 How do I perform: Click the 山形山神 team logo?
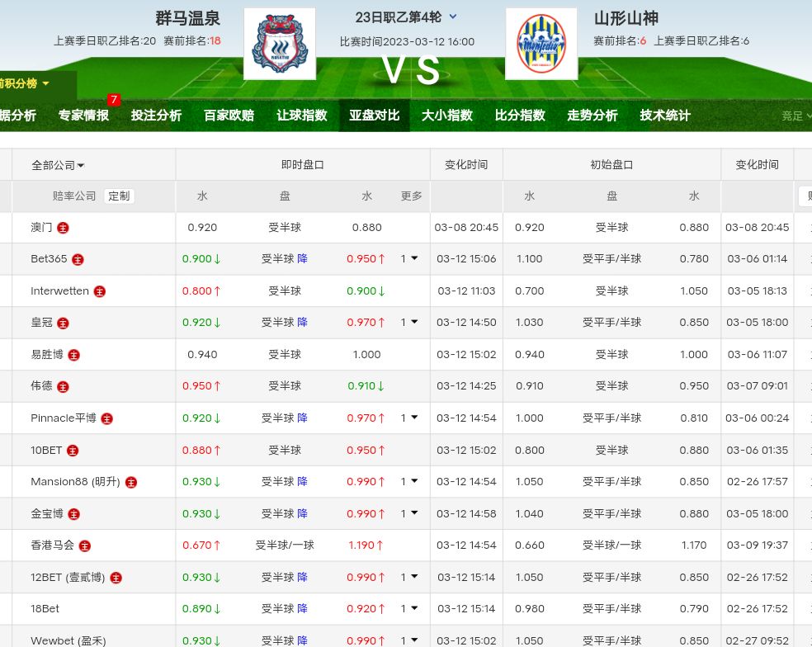[x=541, y=44]
